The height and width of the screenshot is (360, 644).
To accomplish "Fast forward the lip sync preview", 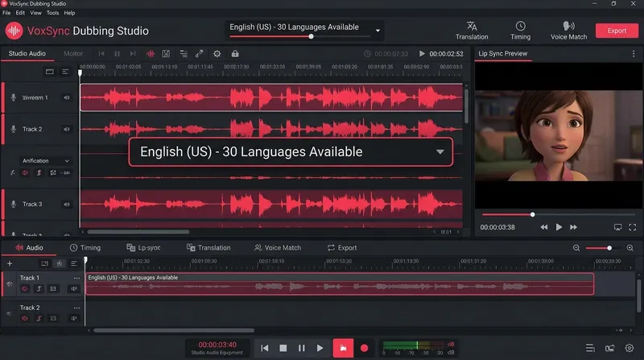I will 573,227.
